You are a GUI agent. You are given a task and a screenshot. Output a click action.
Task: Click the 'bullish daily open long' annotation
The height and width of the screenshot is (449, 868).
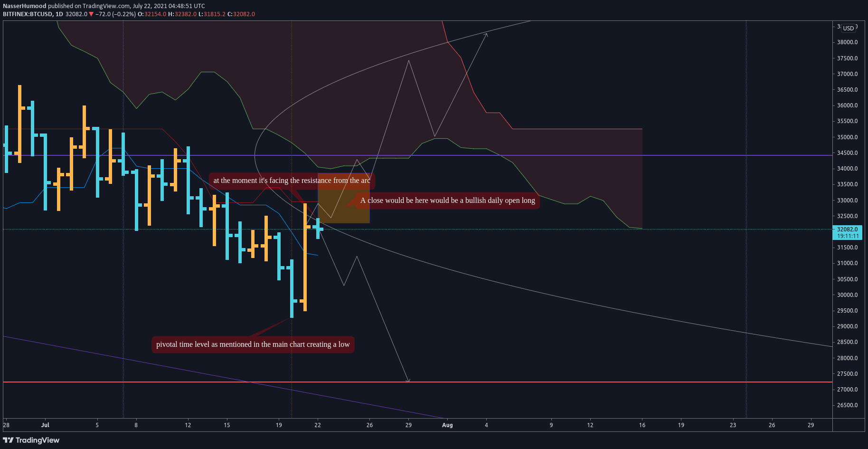(447, 201)
